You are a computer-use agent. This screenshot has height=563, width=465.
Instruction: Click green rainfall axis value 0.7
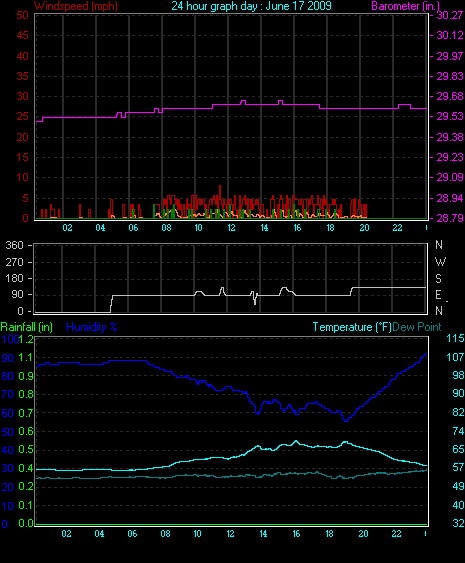(25, 413)
